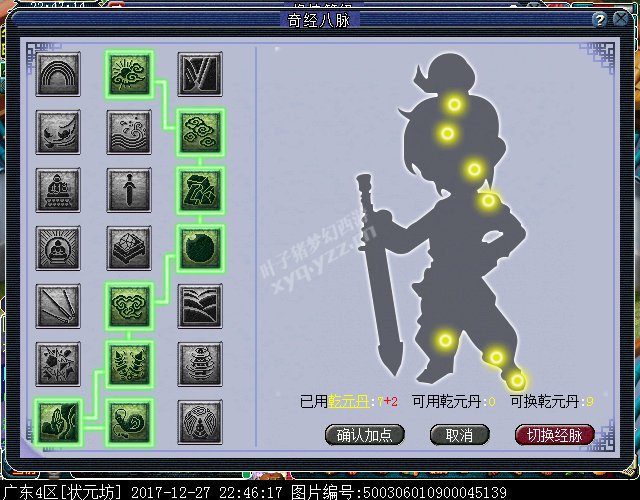
Task: Select the glowing green orb skill icon
Action: point(200,248)
